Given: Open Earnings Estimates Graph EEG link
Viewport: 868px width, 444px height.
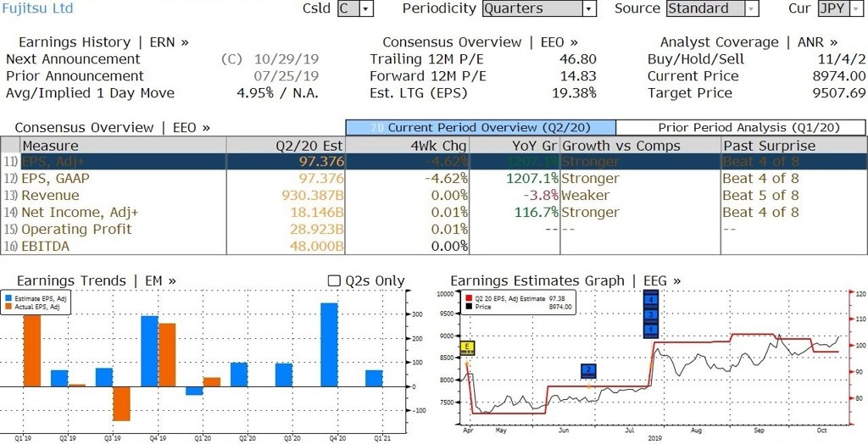Looking at the screenshot, I should click(565, 280).
